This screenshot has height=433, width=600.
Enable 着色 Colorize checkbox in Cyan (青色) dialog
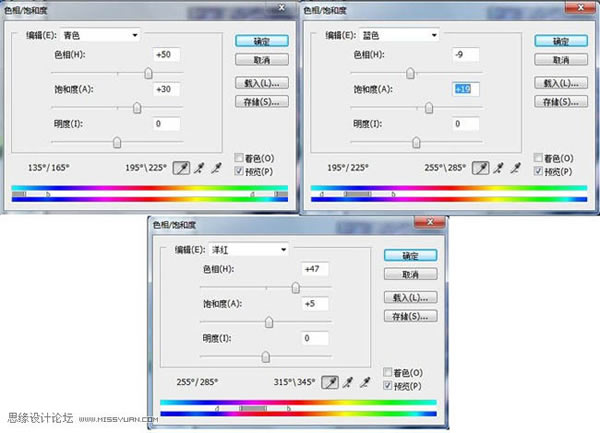[x=239, y=158]
